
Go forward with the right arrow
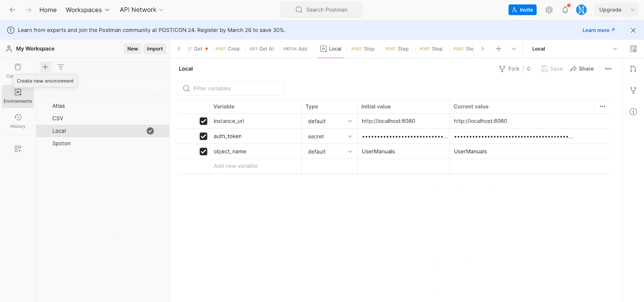click(29, 10)
